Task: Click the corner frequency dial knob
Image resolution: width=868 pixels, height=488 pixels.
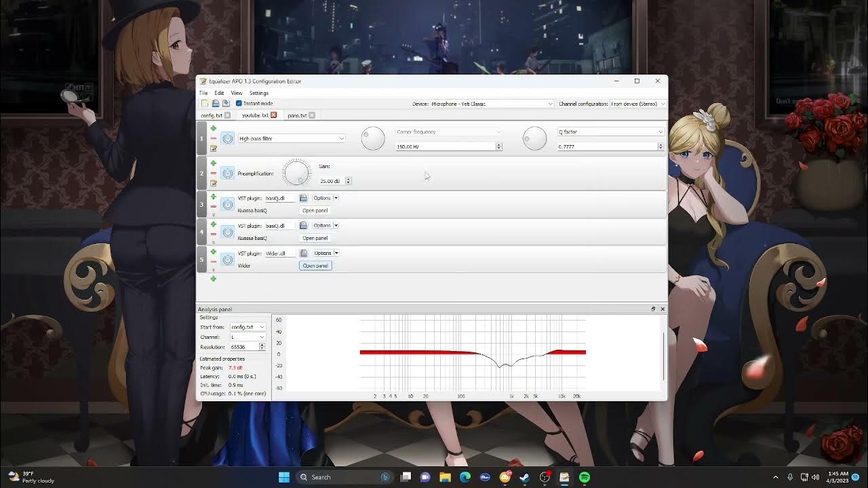Action: (373, 138)
